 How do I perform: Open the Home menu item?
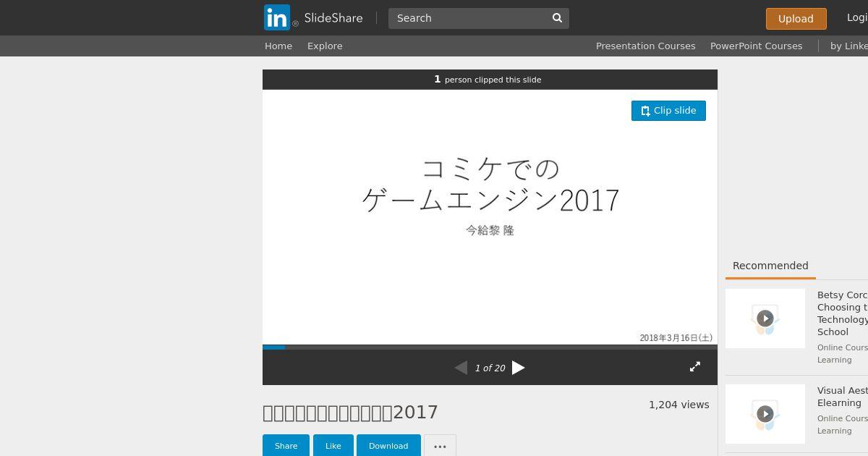click(278, 46)
